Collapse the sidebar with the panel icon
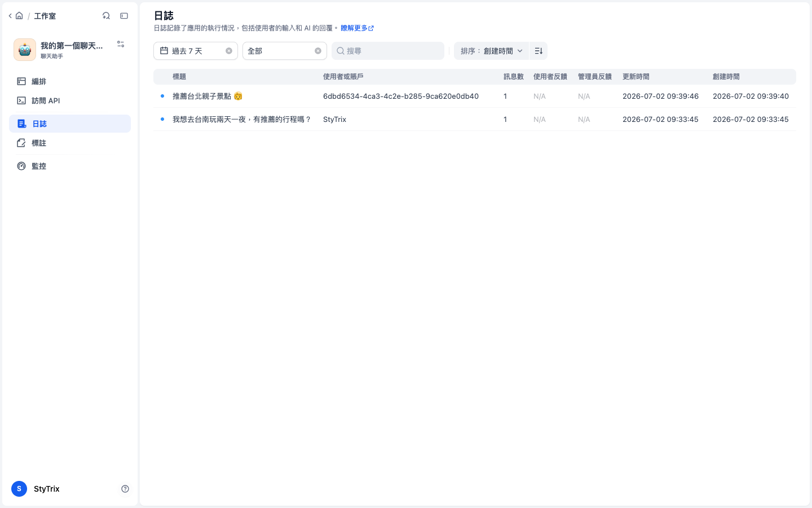The height and width of the screenshot is (508, 812). pyautogui.click(x=124, y=16)
